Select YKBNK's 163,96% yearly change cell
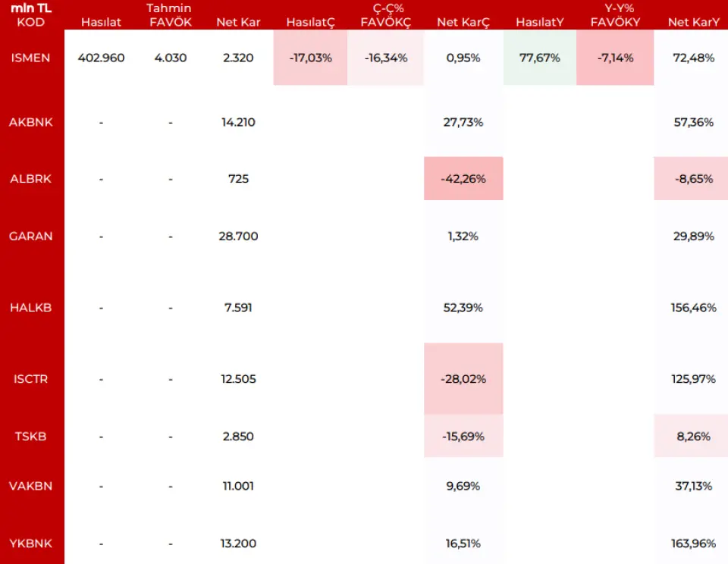 pyautogui.click(x=693, y=543)
